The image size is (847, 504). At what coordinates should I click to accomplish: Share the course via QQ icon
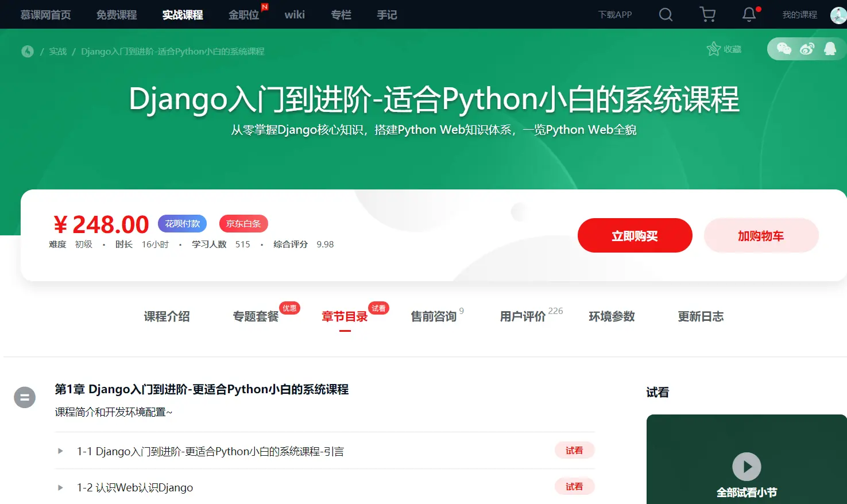830,49
